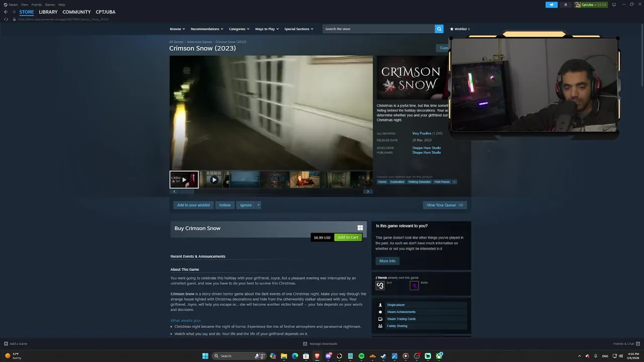Click the Walking Simulator tag
The width and height of the screenshot is (644, 362).
pyautogui.click(x=419, y=182)
